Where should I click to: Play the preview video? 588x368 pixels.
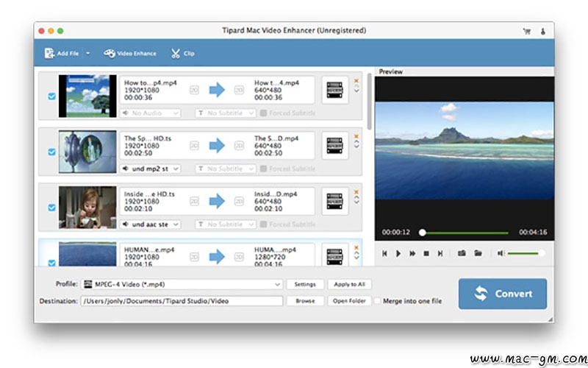398,253
